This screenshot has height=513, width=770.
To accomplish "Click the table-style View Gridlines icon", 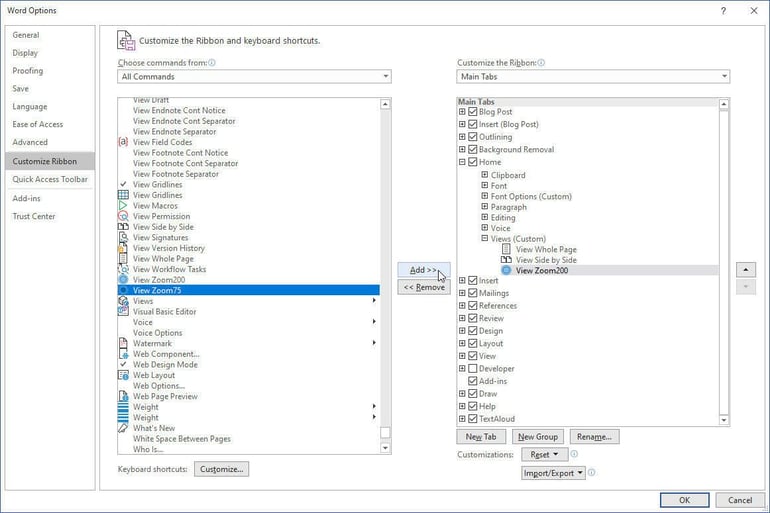I will [x=123, y=195].
